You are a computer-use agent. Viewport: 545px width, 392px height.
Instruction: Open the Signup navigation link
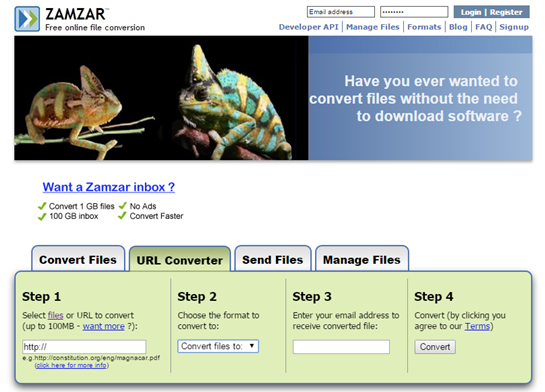pos(514,27)
